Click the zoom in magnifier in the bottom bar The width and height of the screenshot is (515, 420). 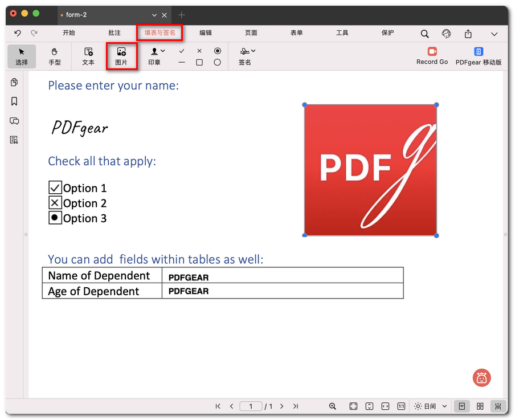(x=333, y=406)
